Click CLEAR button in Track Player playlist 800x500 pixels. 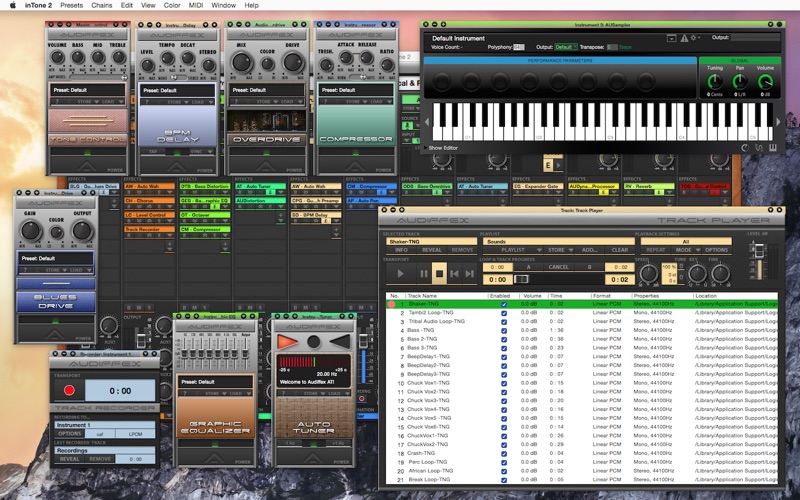pos(619,250)
